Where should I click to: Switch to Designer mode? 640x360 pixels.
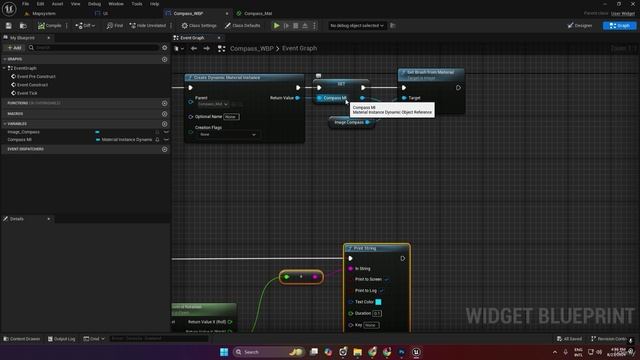(x=580, y=26)
